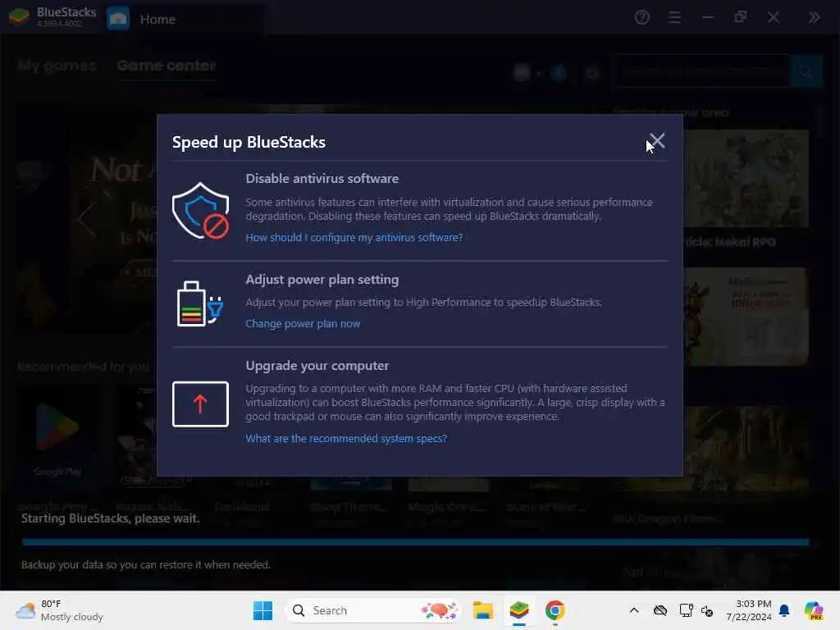This screenshot has height=630, width=840.
Task: Click the antivirus shield icon
Action: [x=200, y=211]
